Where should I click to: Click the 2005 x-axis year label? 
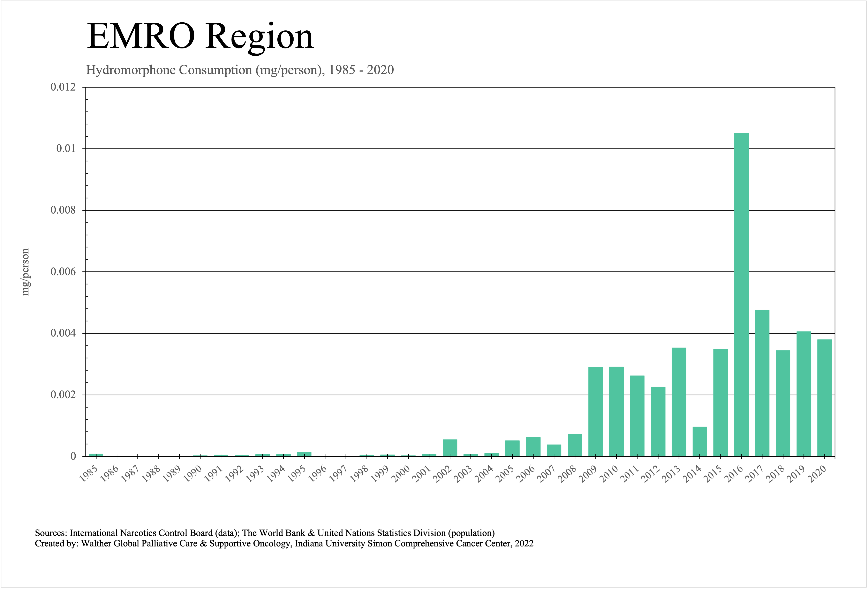(504, 474)
